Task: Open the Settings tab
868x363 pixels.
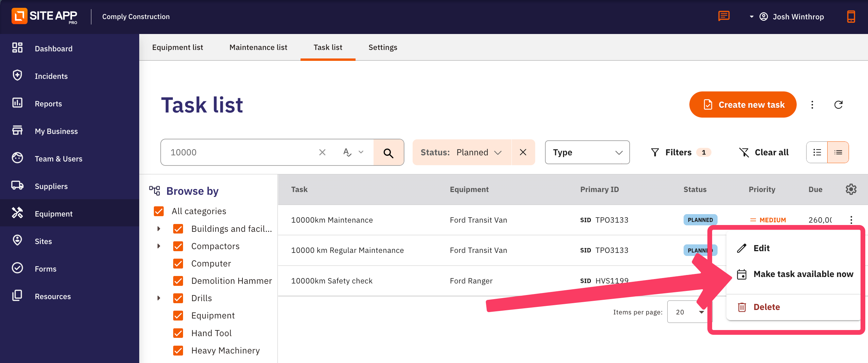Action: tap(383, 47)
